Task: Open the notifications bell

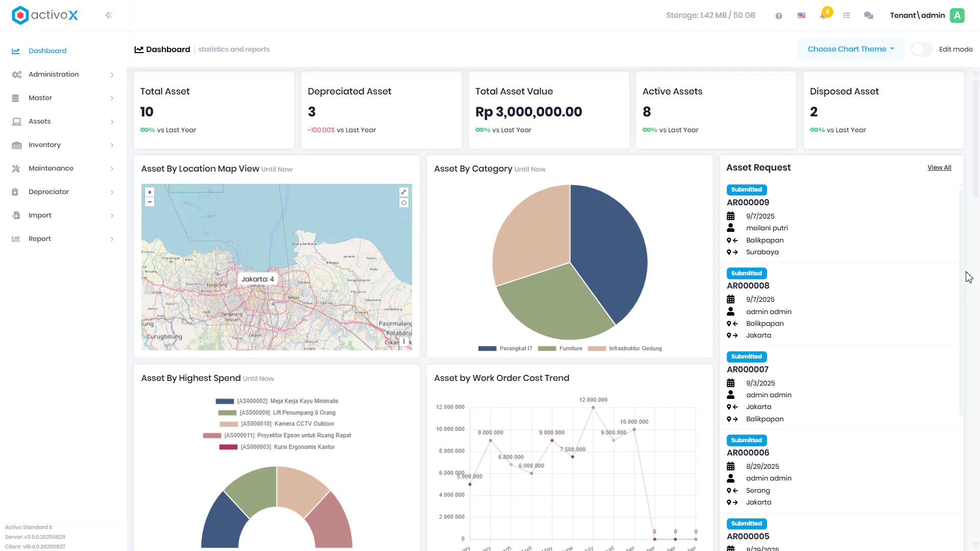Action: 823,15
